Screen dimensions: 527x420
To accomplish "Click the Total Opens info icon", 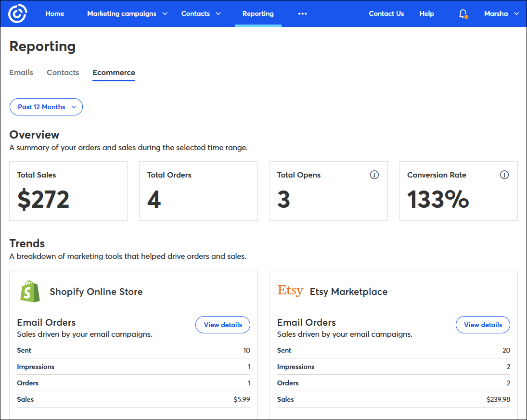I will click(x=374, y=175).
